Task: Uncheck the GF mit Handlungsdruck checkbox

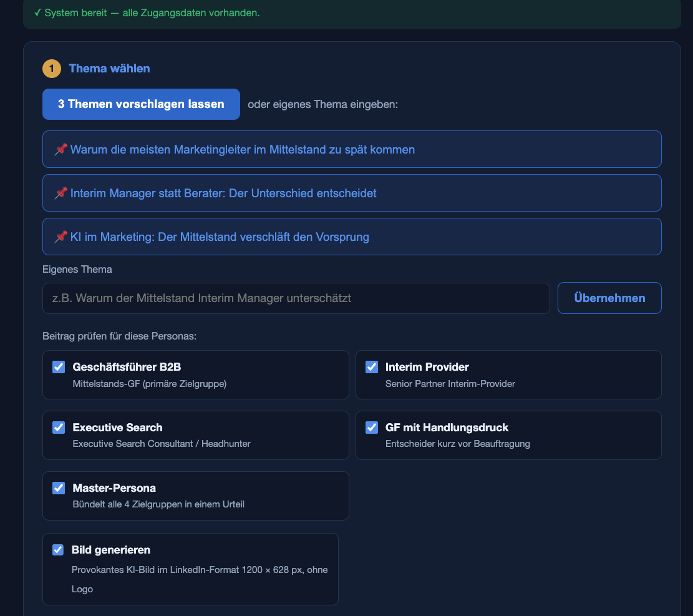Action: 372,427
